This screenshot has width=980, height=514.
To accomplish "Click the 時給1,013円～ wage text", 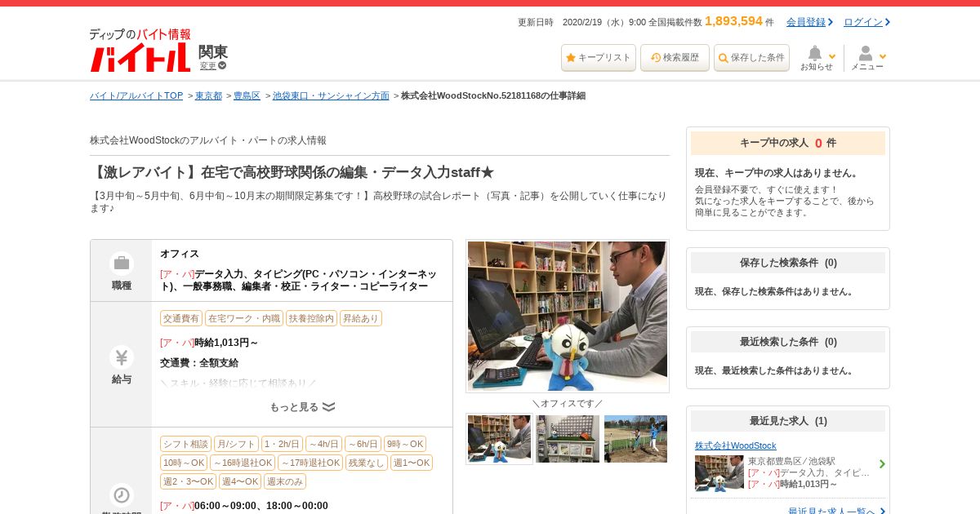I will [226, 343].
